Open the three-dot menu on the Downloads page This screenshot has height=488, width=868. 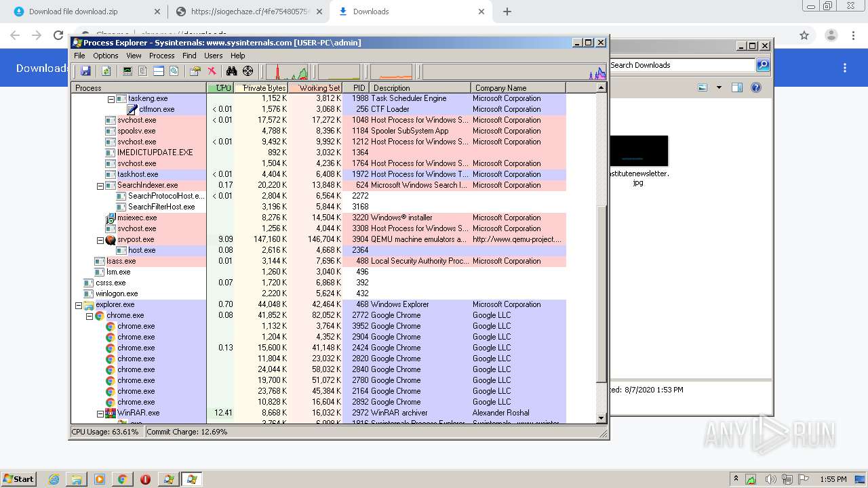(845, 68)
